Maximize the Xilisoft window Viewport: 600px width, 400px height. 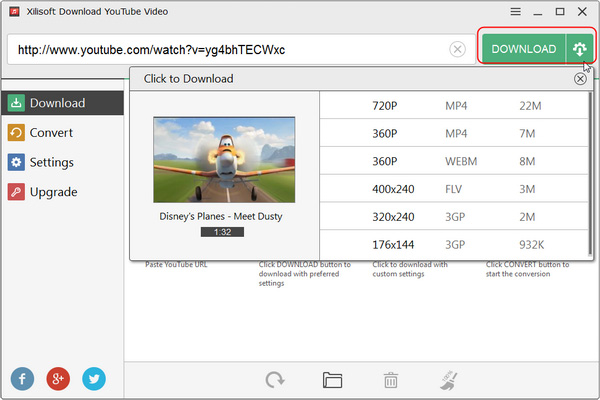point(560,12)
